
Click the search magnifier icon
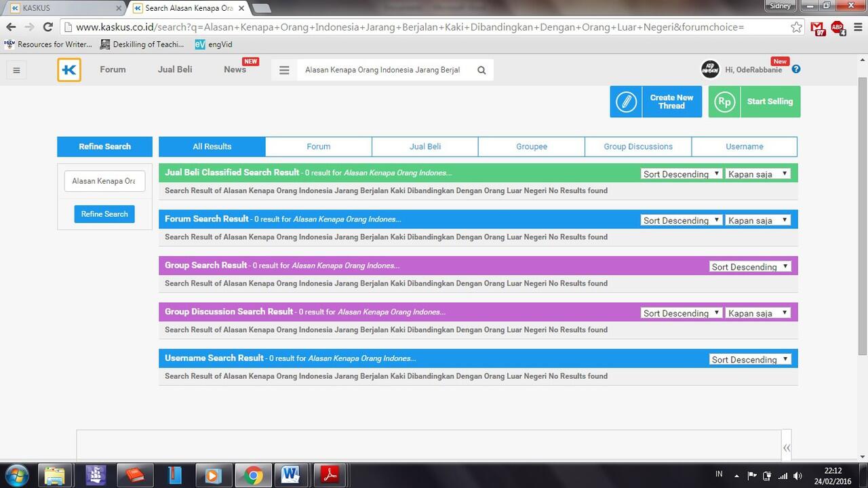point(481,70)
